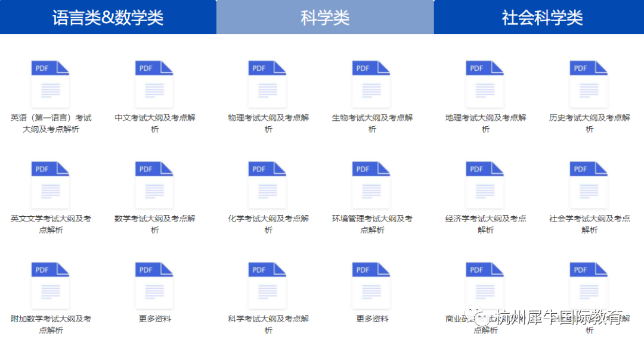
Task: Click 更多资料 text under 科学类
Action: (372, 319)
